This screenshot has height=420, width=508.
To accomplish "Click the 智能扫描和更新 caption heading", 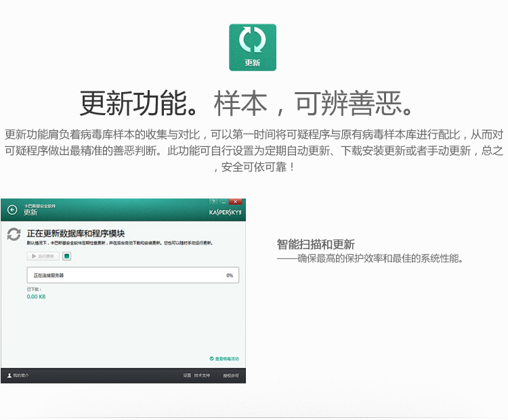I will pos(316,245).
